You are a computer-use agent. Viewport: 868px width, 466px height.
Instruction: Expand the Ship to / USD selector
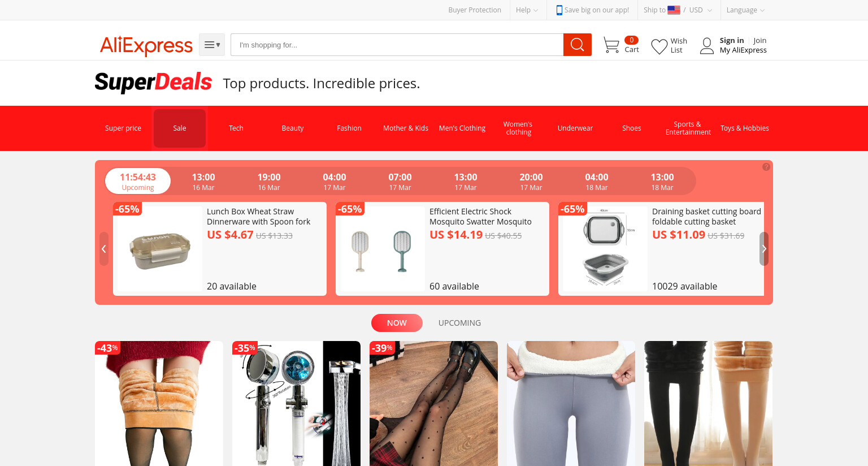tap(678, 10)
